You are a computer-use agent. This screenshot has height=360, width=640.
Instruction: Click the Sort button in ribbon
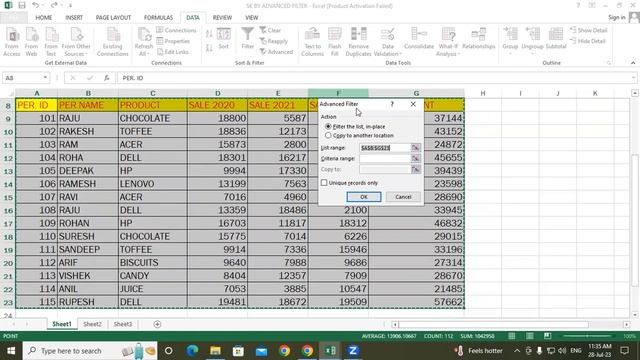point(223,39)
